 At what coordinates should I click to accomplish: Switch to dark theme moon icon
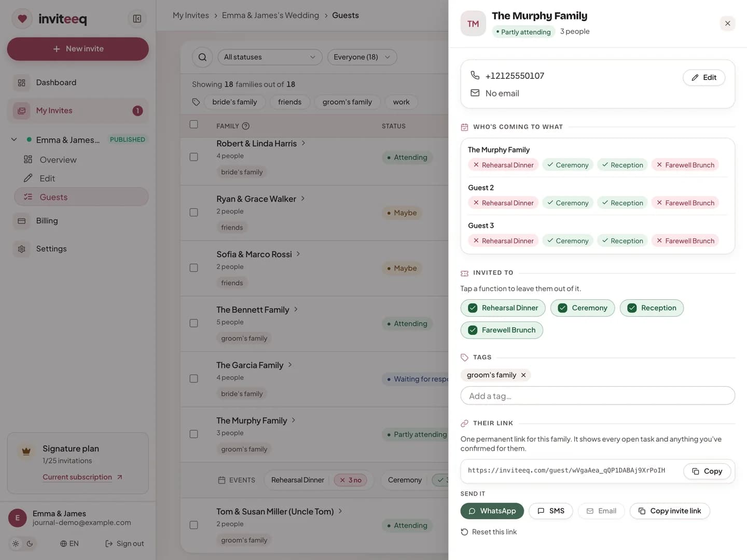30,543
